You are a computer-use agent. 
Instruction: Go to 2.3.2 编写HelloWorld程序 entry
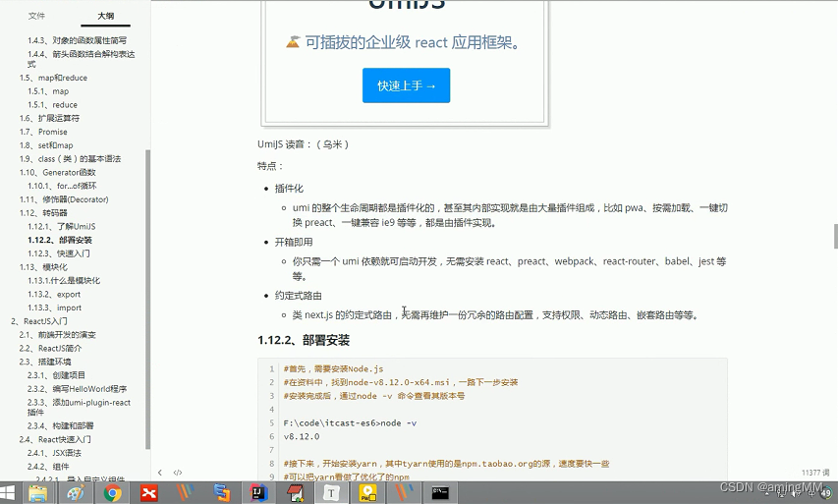click(x=77, y=388)
